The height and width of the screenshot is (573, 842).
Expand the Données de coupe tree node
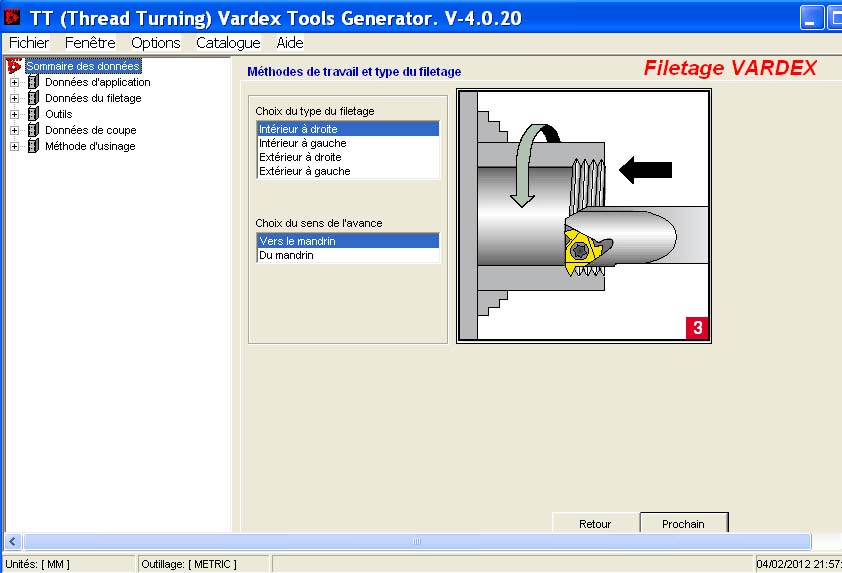(x=14, y=130)
